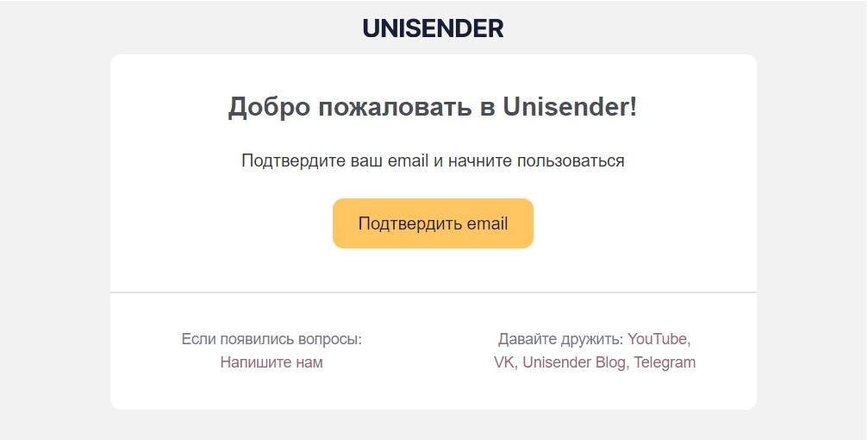The image size is (868, 440).
Task: Click the Если появились вопросы: label
Action: pyautogui.click(x=272, y=338)
